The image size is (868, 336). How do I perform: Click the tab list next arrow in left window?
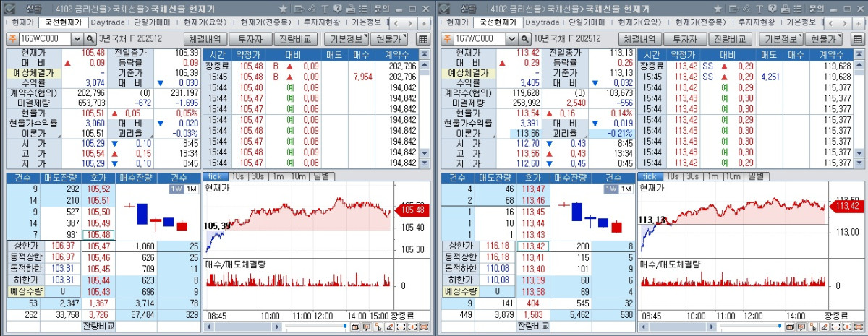[x=412, y=22]
